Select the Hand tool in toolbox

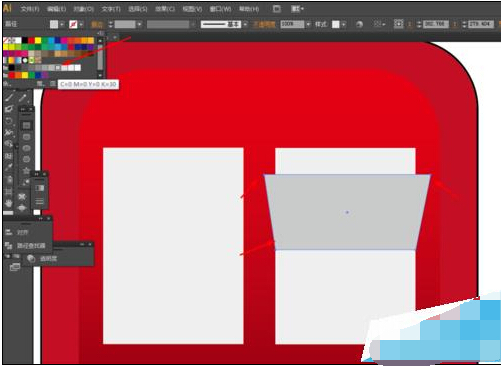pos(9,203)
